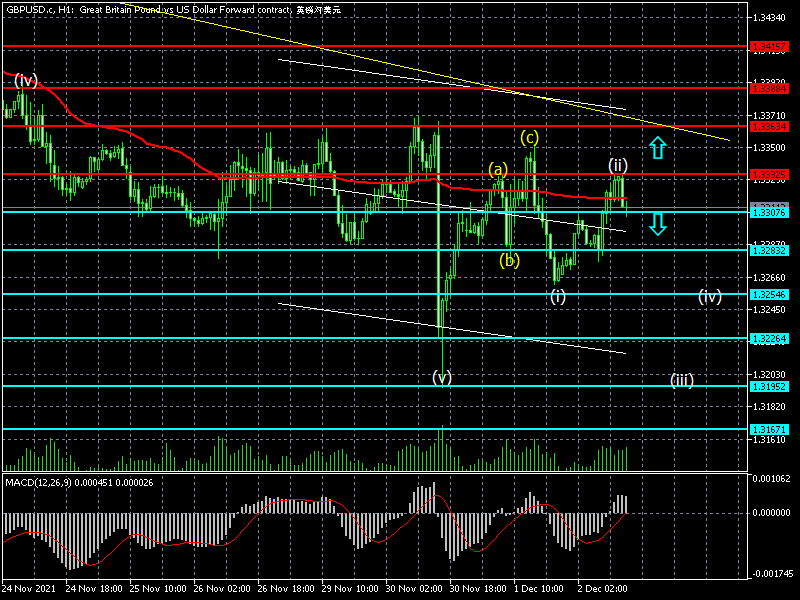Click the 1.31820 price scale value
The width and height of the screenshot is (800, 600).
[x=769, y=407]
